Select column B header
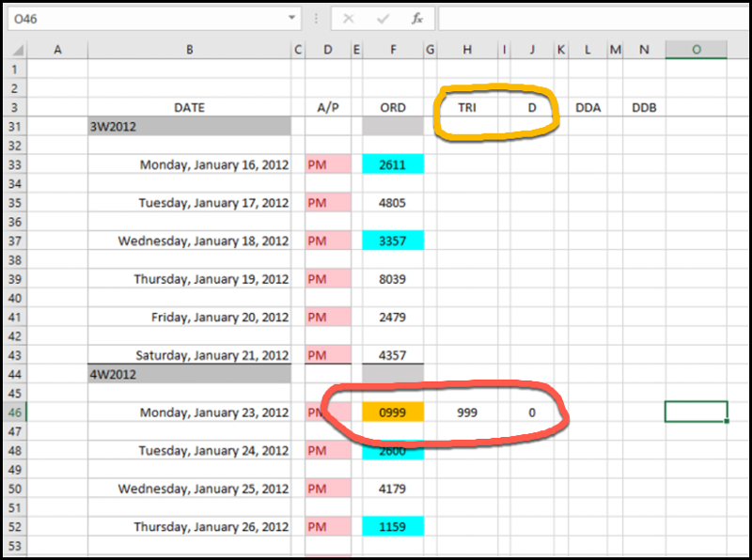The height and width of the screenshot is (560, 752). [x=190, y=50]
